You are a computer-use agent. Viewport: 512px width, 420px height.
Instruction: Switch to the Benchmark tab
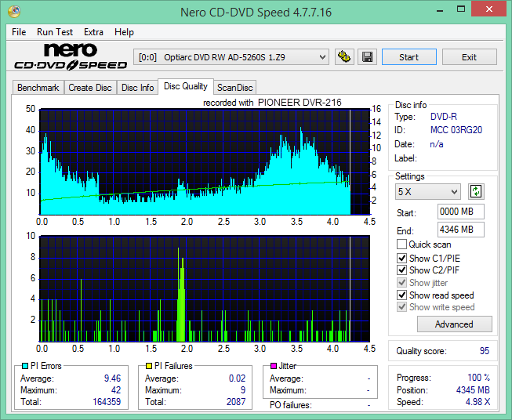coord(38,88)
